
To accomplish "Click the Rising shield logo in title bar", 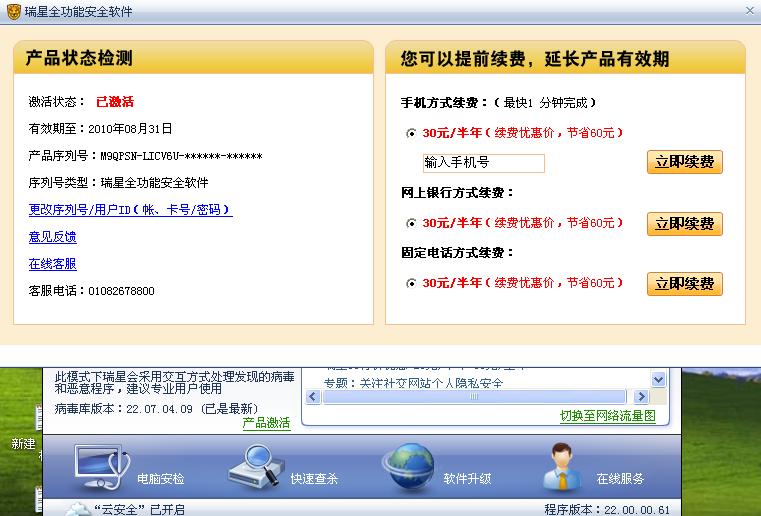I will click(14, 12).
